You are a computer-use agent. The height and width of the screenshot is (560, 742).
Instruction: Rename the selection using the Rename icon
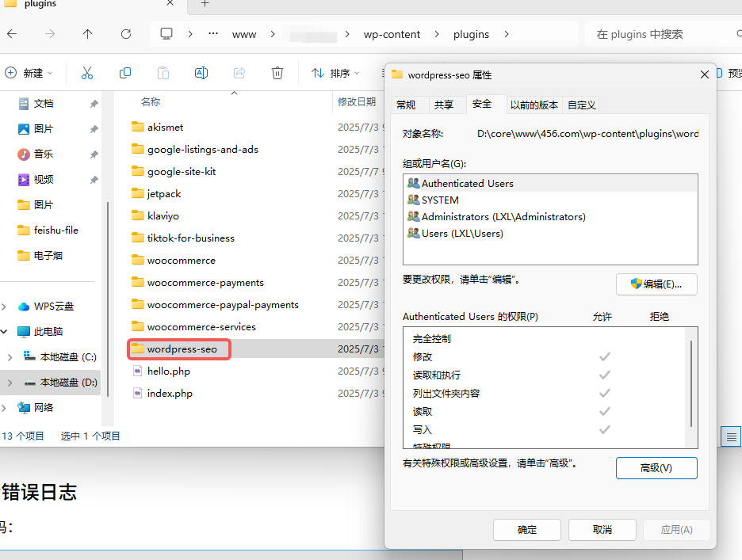[x=201, y=72]
